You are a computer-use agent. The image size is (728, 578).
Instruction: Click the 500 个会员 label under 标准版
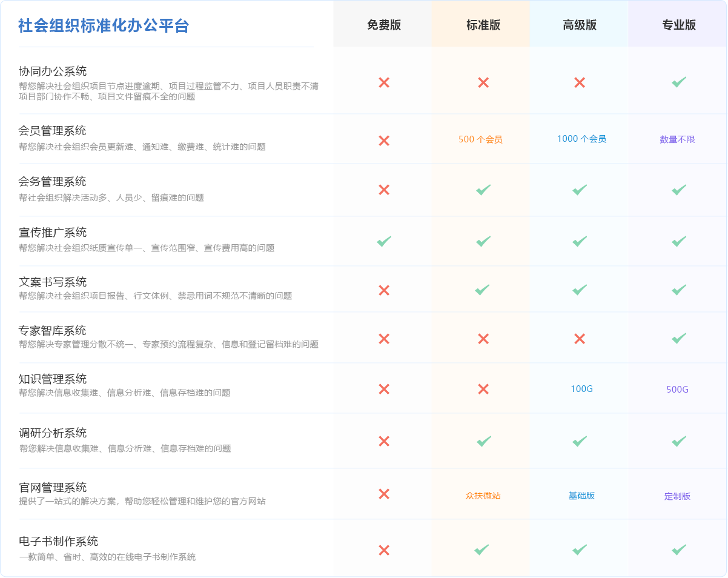[481, 139]
